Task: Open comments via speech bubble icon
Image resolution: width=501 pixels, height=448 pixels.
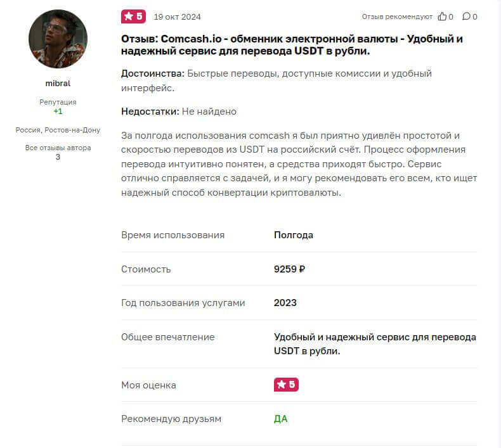Action: [466, 16]
